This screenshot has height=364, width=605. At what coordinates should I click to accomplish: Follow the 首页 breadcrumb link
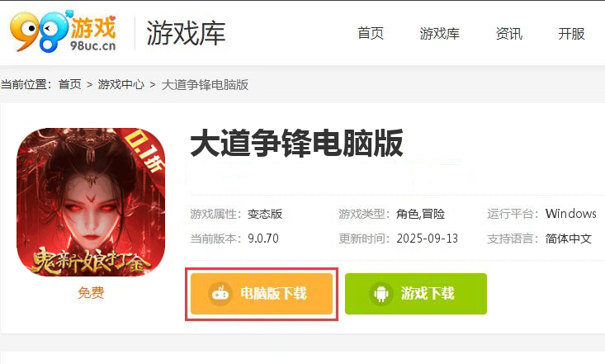[x=70, y=84]
